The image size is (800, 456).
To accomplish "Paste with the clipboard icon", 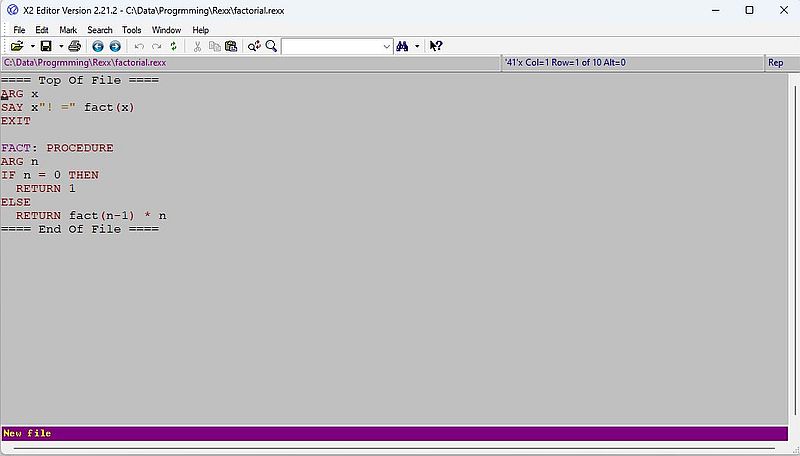I will point(231,46).
